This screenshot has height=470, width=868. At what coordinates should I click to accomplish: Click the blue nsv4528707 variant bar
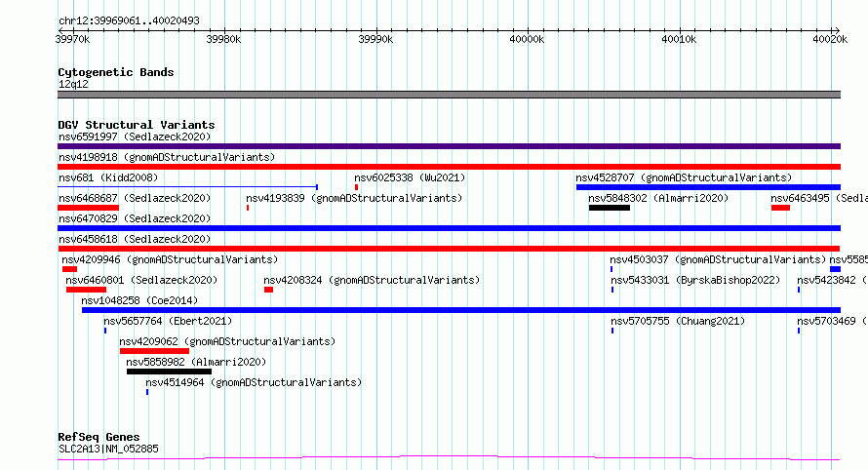709,187
